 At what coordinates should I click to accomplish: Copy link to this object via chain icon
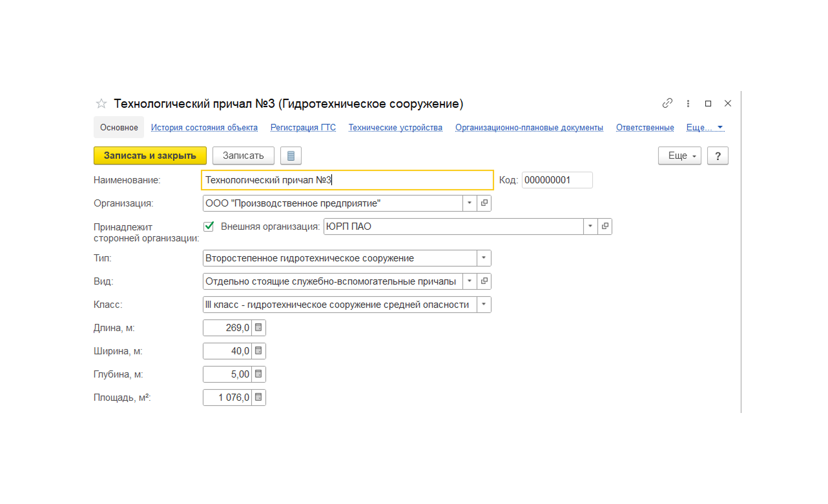tap(667, 103)
